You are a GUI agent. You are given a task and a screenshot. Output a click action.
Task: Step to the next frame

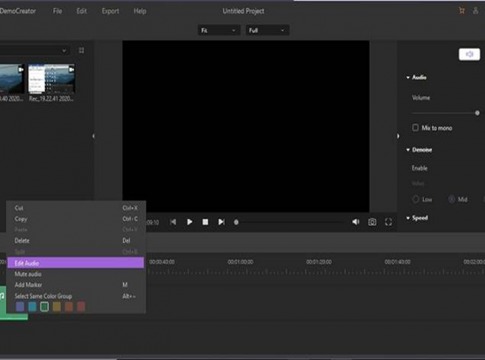point(221,222)
